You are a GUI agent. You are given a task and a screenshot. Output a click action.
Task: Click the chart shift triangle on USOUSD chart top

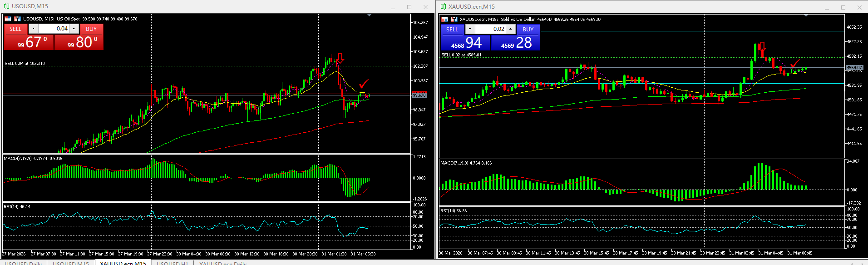369,15
